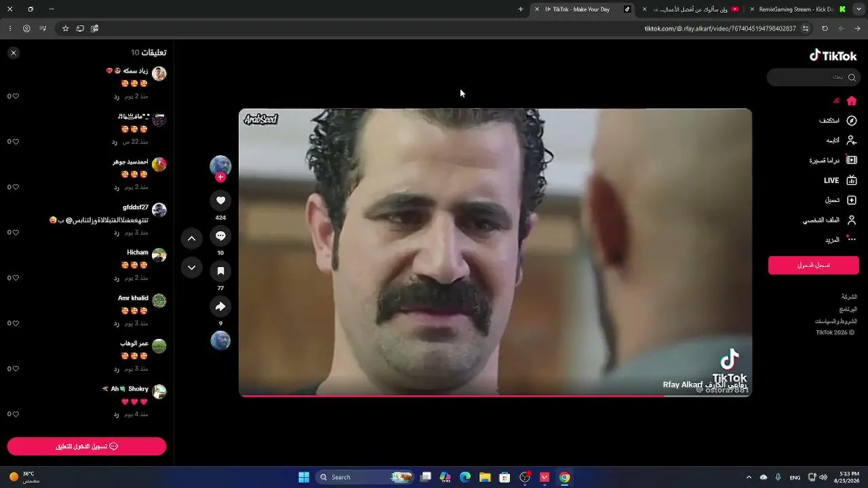868x488 pixels.
Task: Open the LIVE broadcast icon
Action: click(x=852, y=180)
